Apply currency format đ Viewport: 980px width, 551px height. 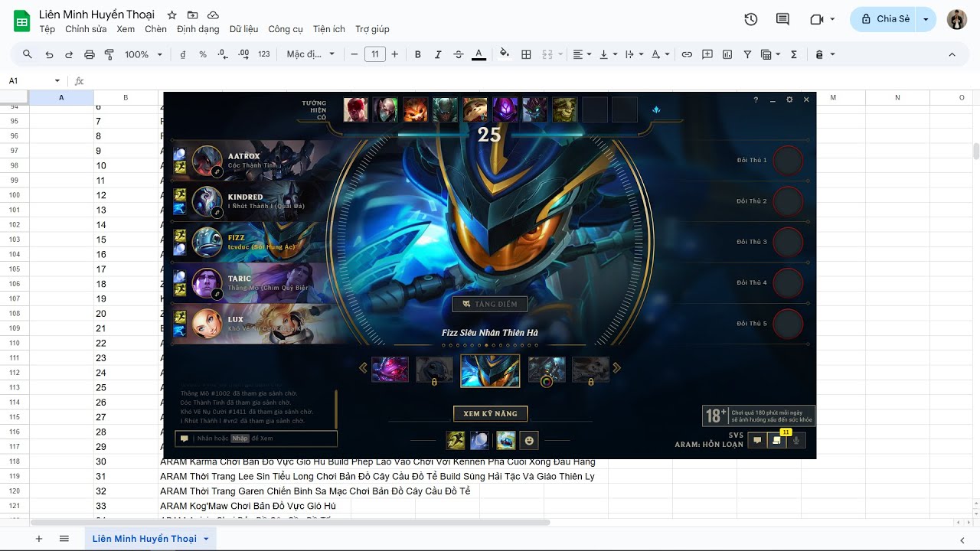(183, 54)
